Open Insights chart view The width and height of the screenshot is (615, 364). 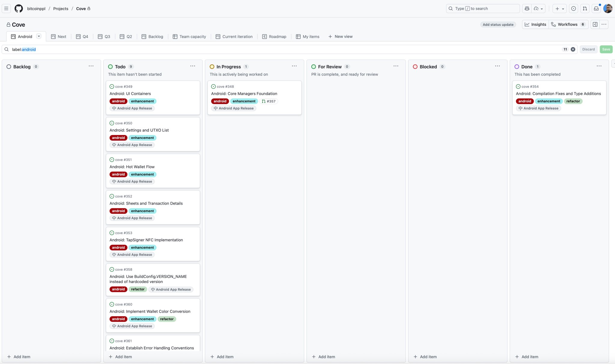535,24
